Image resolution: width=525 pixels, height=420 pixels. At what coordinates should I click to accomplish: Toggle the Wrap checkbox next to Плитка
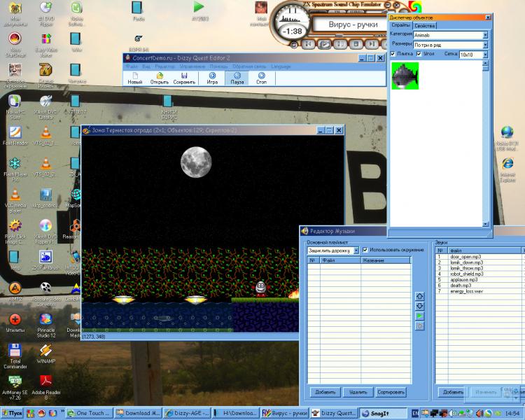(419, 54)
